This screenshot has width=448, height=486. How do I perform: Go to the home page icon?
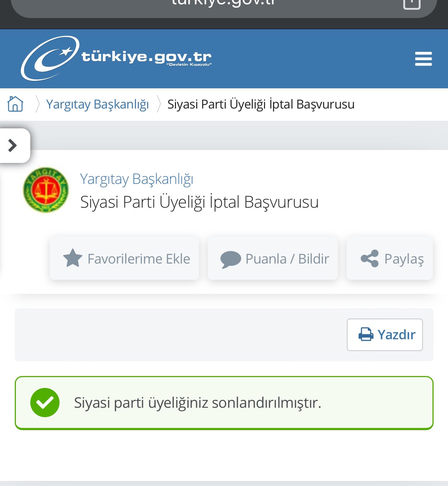coord(15,104)
